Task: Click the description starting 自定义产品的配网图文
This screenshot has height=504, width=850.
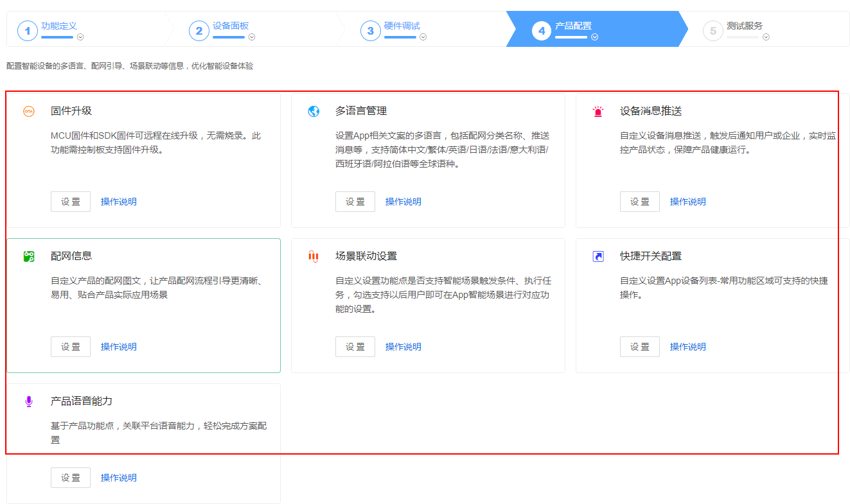Action: click(158, 288)
